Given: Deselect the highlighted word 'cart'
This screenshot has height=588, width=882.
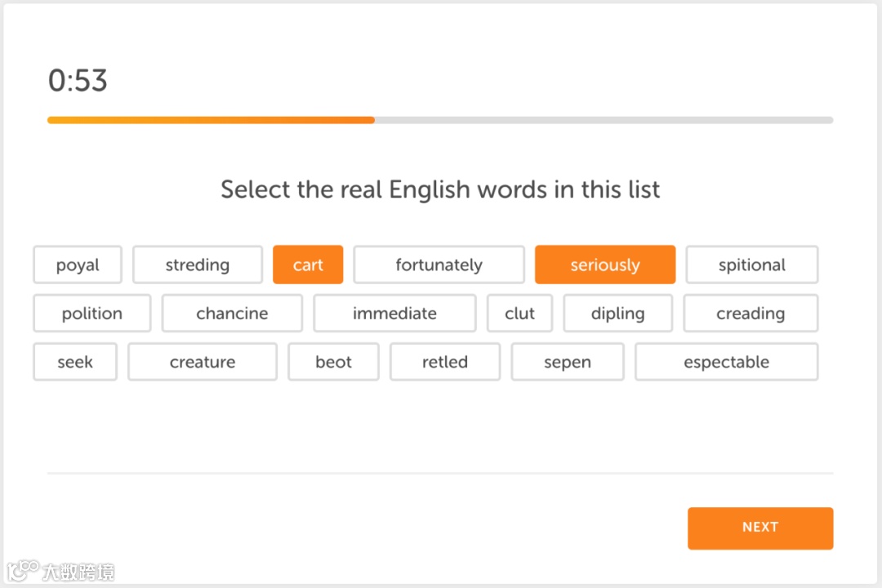Looking at the screenshot, I should (308, 265).
